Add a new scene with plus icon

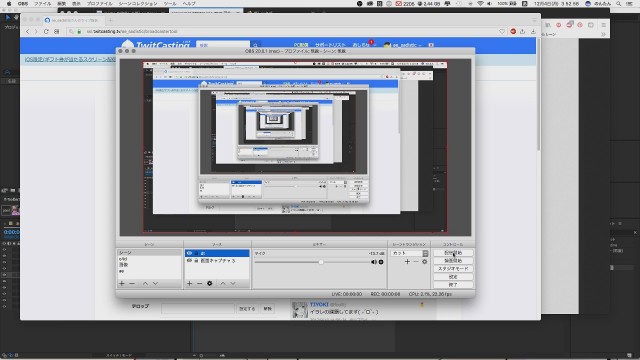[x=122, y=283]
